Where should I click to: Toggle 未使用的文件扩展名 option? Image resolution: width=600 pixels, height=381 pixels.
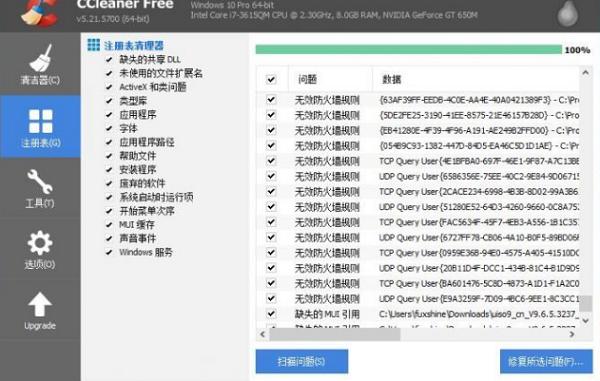click(109, 73)
